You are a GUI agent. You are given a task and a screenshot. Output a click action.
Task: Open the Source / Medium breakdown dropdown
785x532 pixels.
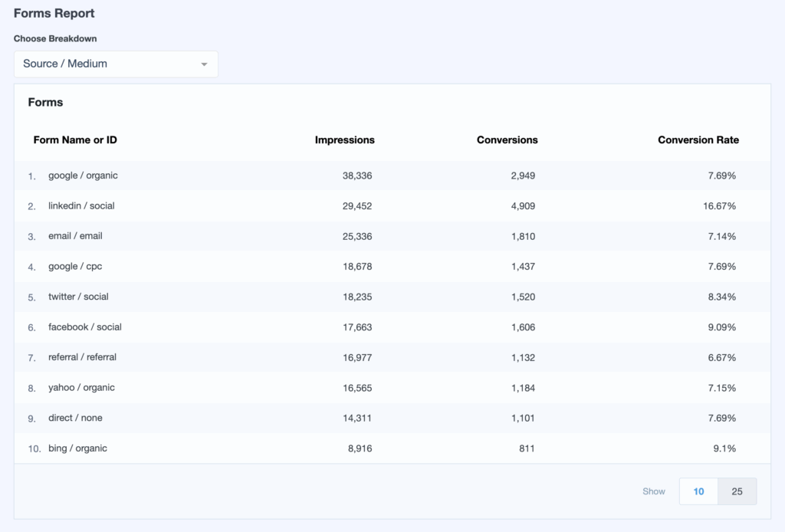[115, 64]
